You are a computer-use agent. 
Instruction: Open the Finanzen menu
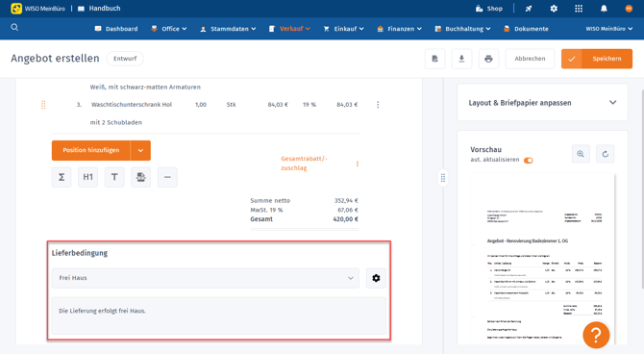[x=399, y=29]
